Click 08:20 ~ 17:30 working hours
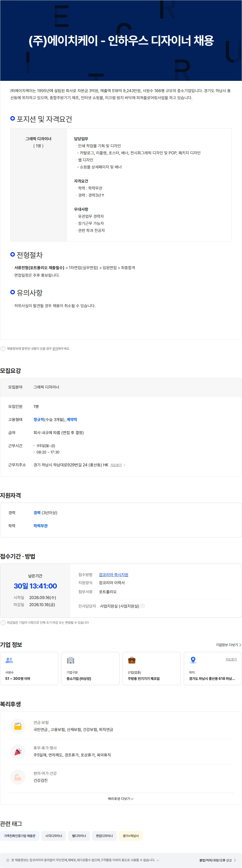Screen dimensions: 242x868 click(48, 452)
